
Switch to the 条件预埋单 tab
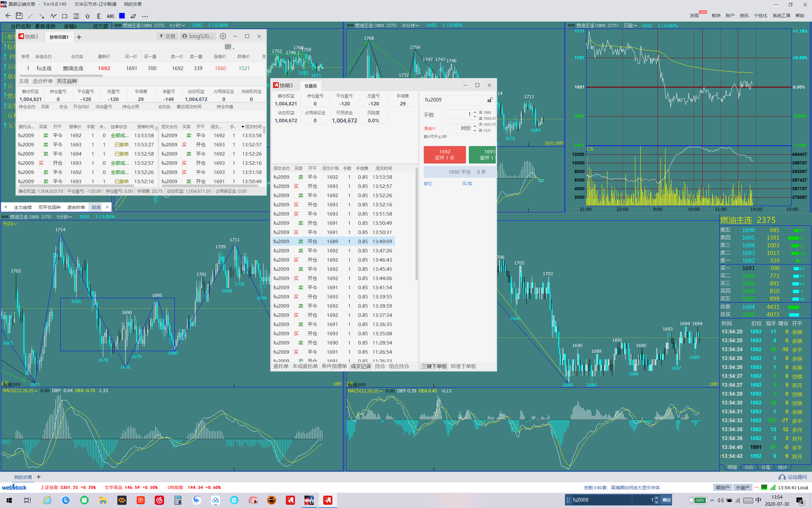pos(334,366)
